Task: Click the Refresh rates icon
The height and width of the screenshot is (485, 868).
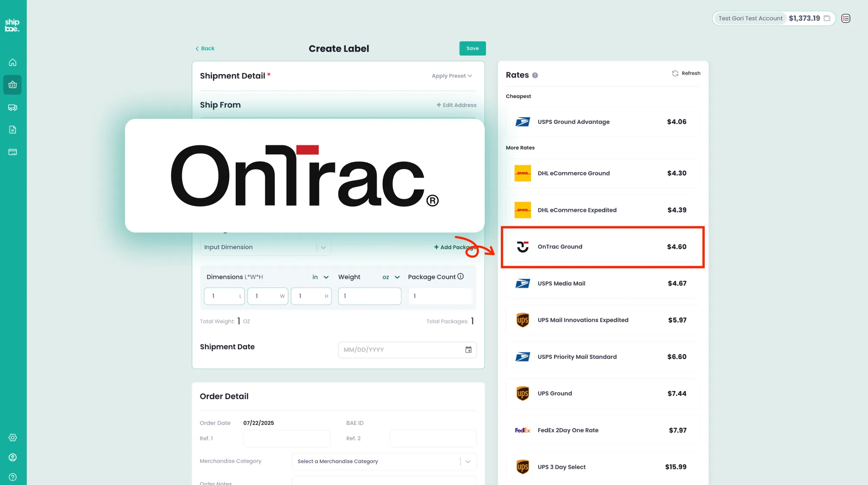Action: [675, 73]
